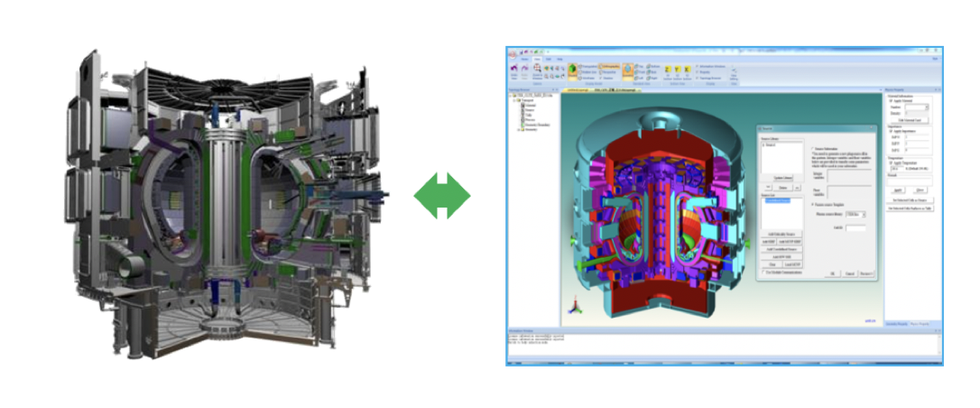980x408 pixels.
Task: Click the yellow Y section icon
Action: 678,70
